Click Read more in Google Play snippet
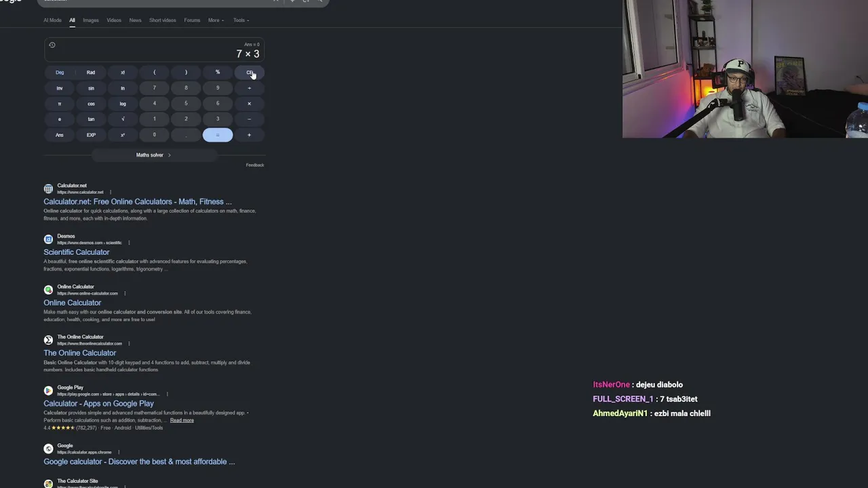Image resolution: width=868 pixels, height=488 pixels. tap(182, 420)
